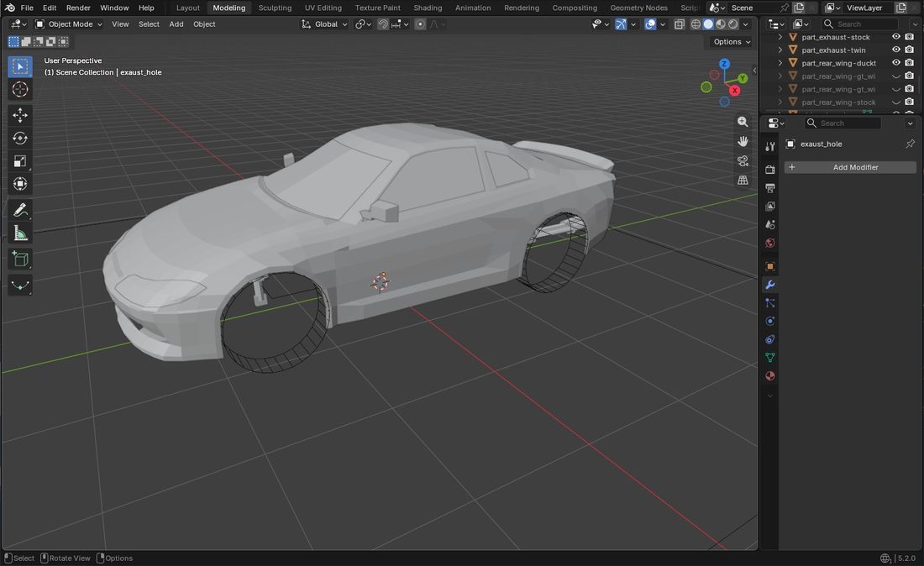The height and width of the screenshot is (566, 924).
Task: Switch to the UV Editing workspace tab
Action: 323,8
